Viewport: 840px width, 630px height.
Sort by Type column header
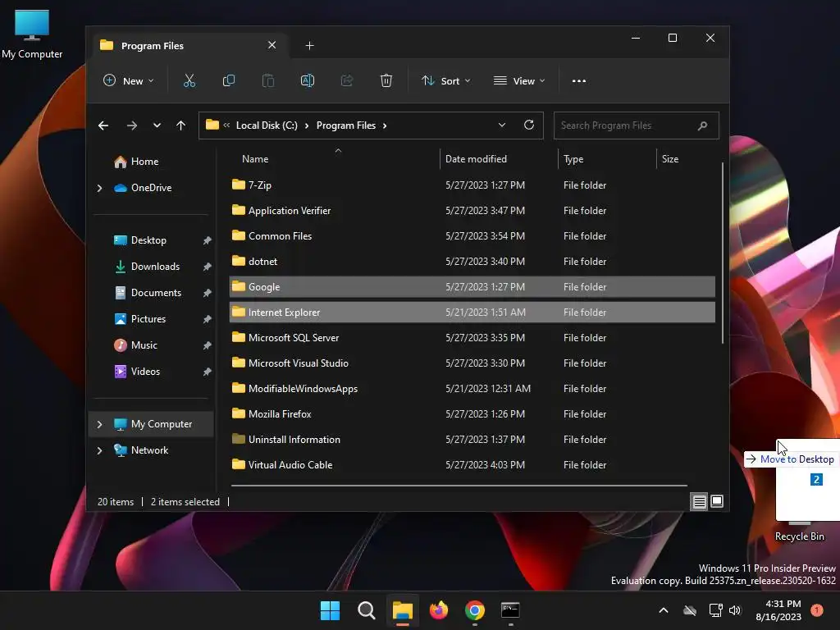click(607, 159)
